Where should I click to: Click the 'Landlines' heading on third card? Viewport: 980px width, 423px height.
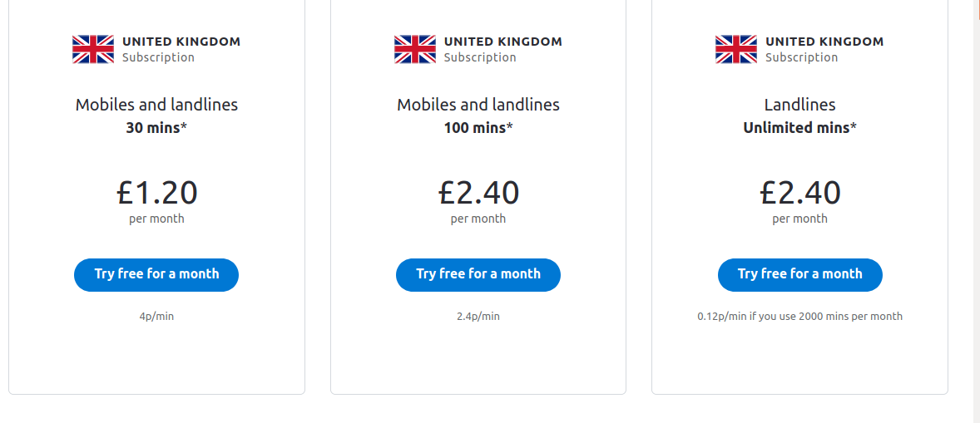tap(800, 105)
